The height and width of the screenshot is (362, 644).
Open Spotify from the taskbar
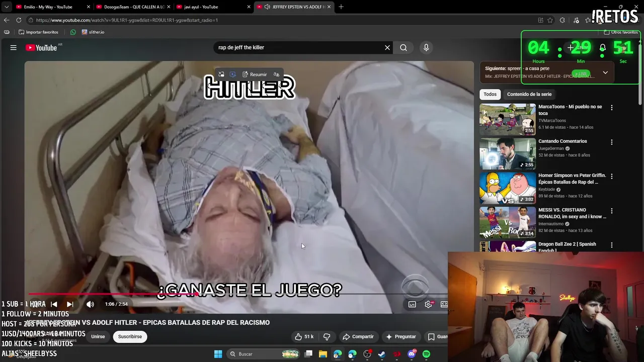pyautogui.click(x=426, y=354)
